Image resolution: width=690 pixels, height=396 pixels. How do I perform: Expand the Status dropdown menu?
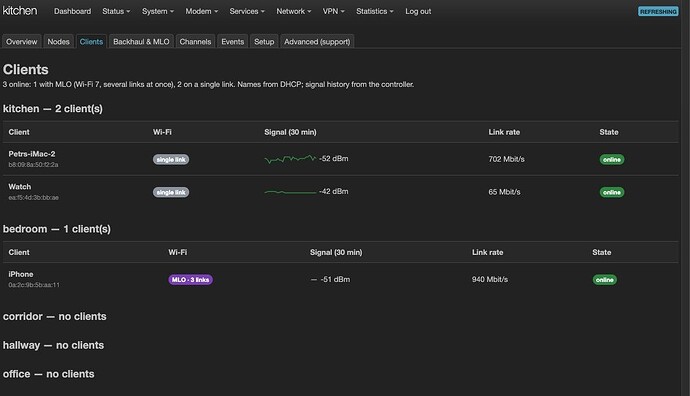(116, 11)
